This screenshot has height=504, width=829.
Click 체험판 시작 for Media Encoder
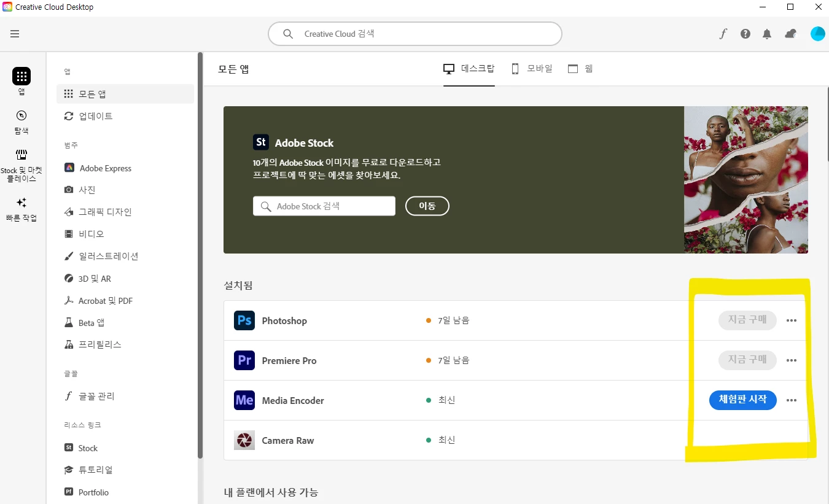tap(743, 400)
